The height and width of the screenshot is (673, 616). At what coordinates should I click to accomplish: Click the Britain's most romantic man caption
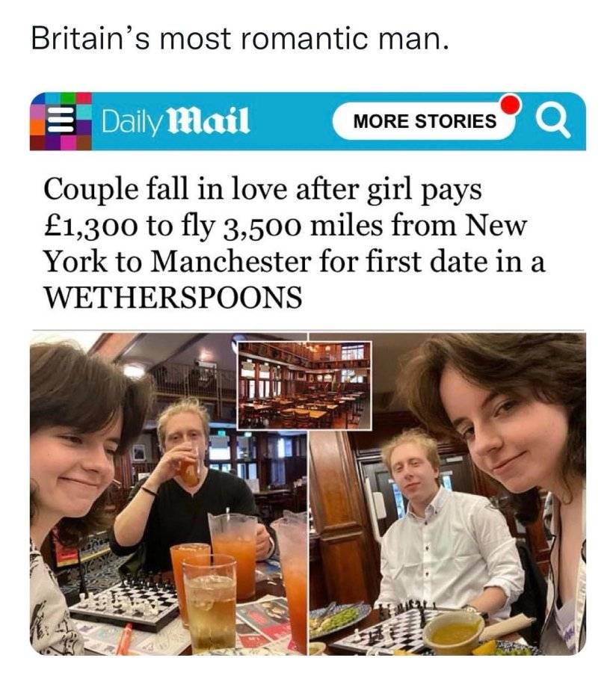coord(240,39)
